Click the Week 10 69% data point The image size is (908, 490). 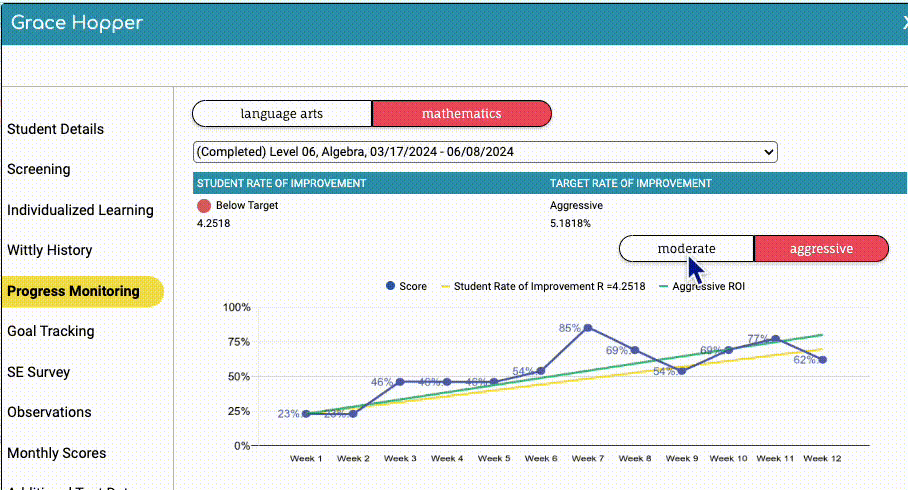(728, 350)
